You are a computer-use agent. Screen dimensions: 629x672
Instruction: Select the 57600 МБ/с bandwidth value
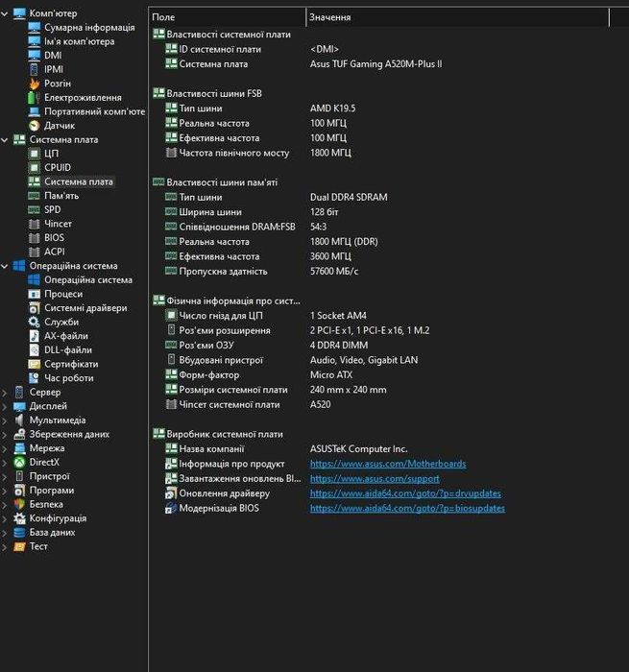click(334, 272)
